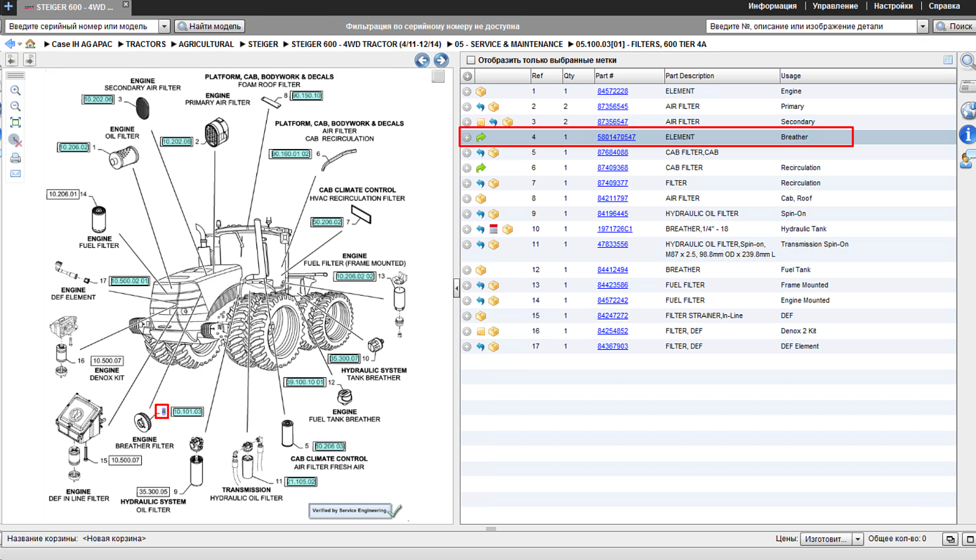
Task: Add ref 9 part 84196445 with its plus button
Action: coord(467,214)
